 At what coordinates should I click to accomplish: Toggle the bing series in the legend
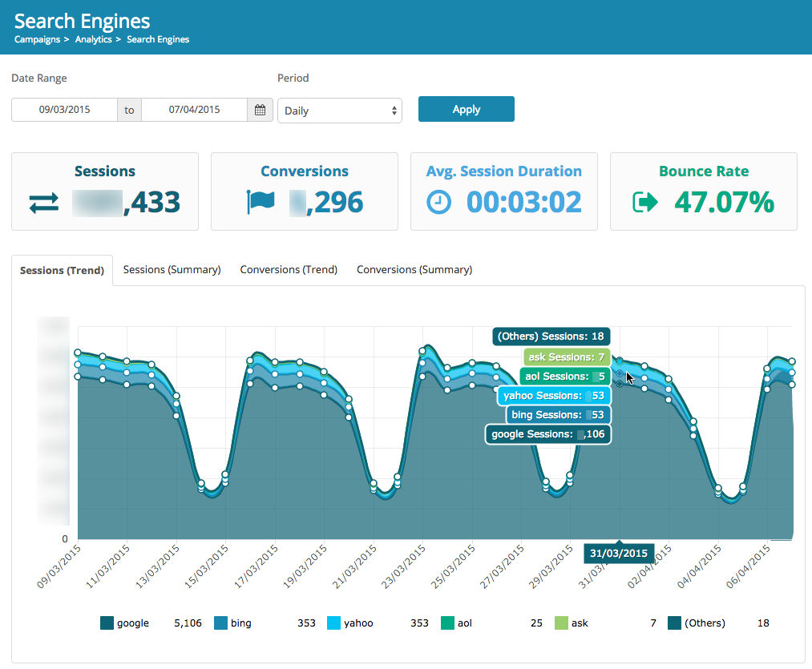(x=240, y=623)
